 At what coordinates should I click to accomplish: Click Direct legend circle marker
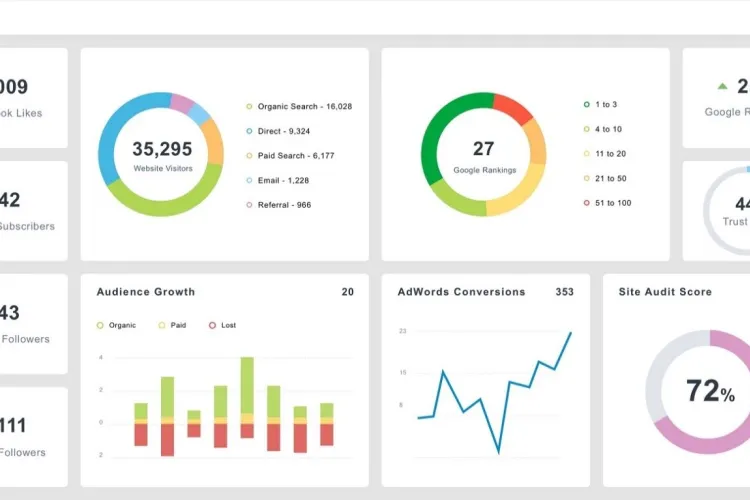pos(249,131)
